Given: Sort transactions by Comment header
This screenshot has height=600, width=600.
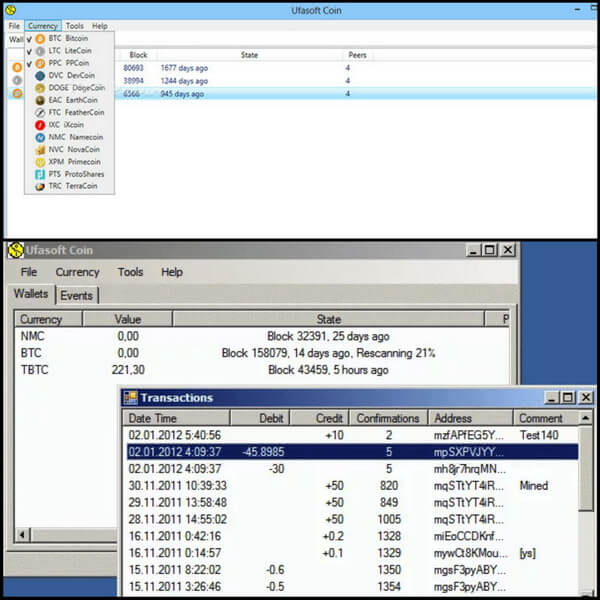Looking at the screenshot, I should point(545,418).
